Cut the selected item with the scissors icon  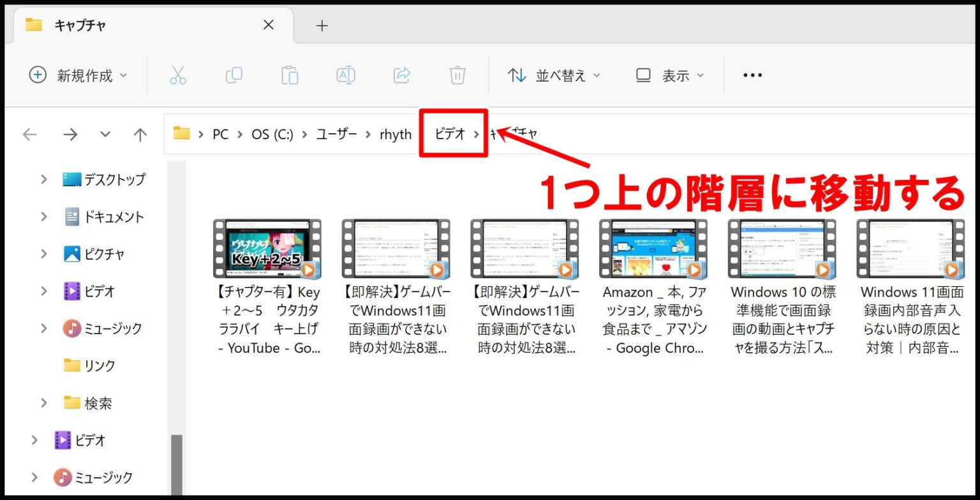click(178, 75)
